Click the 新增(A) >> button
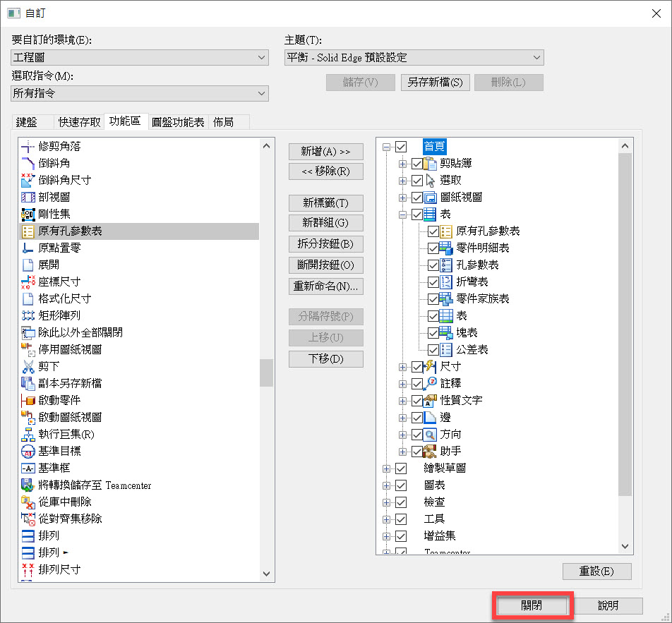This screenshot has width=672, height=623. [325, 151]
